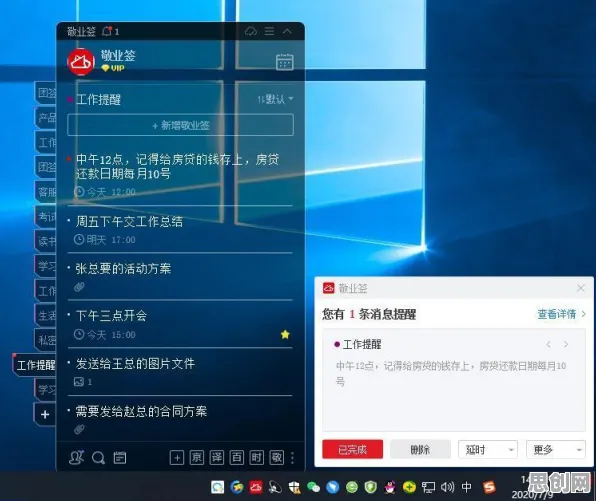Screen dimensions: 596x501
Task: Select the 工作提醒 side tab
Action: 35,365
